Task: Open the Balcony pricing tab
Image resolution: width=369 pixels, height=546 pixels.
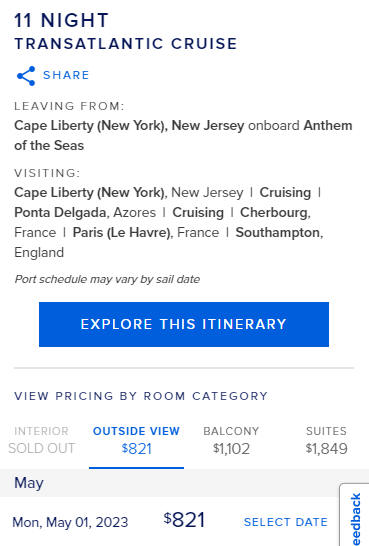Action: point(231,440)
